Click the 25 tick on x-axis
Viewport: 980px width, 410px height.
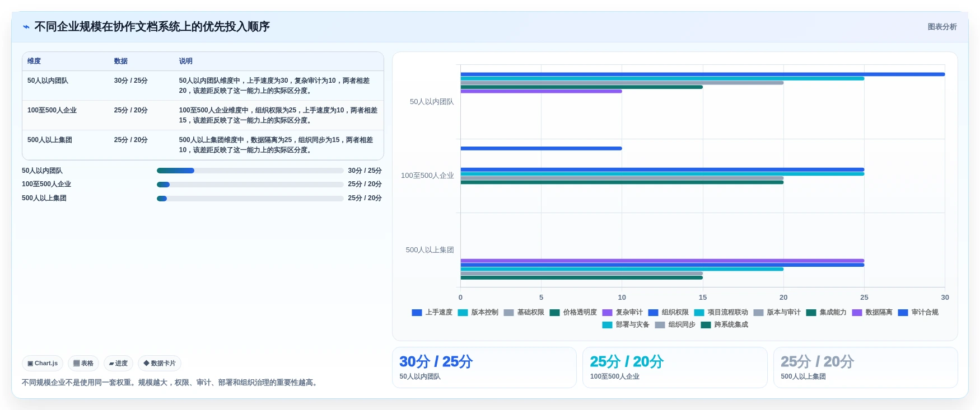pyautogui.click(x=864, y=298)
